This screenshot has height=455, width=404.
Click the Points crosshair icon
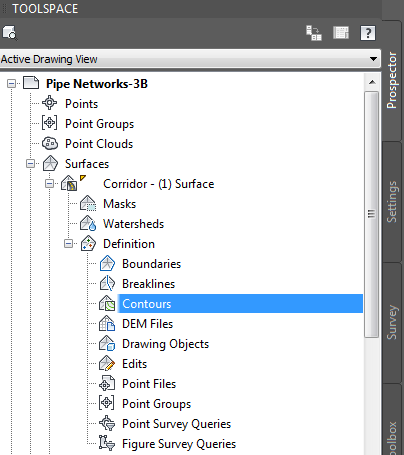click(50, 103)
